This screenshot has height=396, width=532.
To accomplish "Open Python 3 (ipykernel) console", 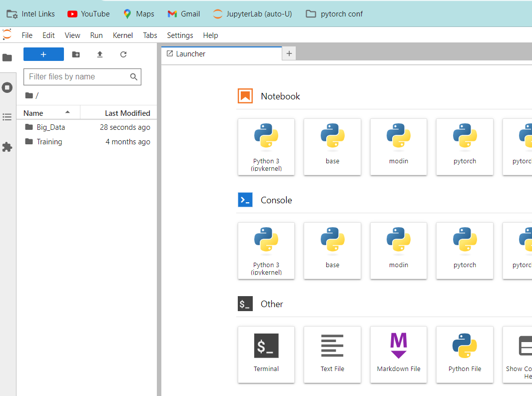I will [x=266, y=251].
